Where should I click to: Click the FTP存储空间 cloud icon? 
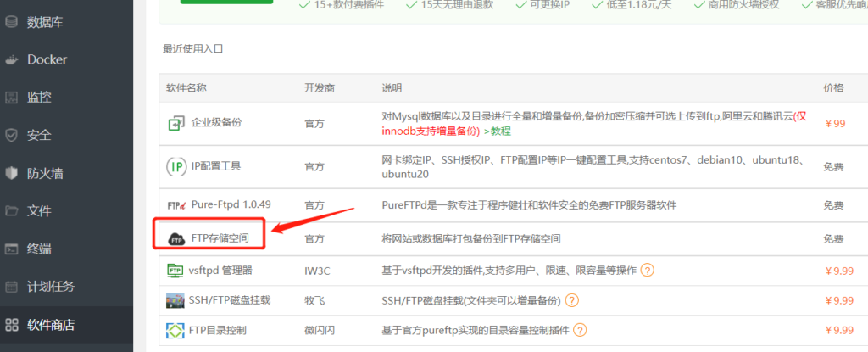pyautogui.click(x=176, y=239)
